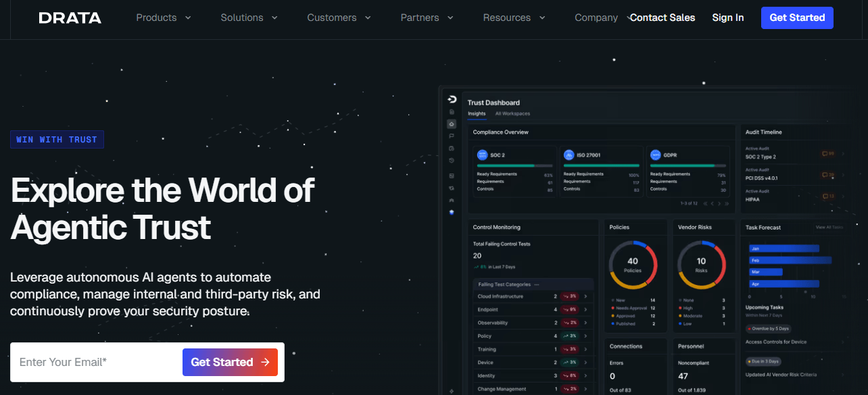Click ellipsis beside Failing Test Categories
Screen dimensions: 868x395
pyautogui.click(x=537, y=285)
